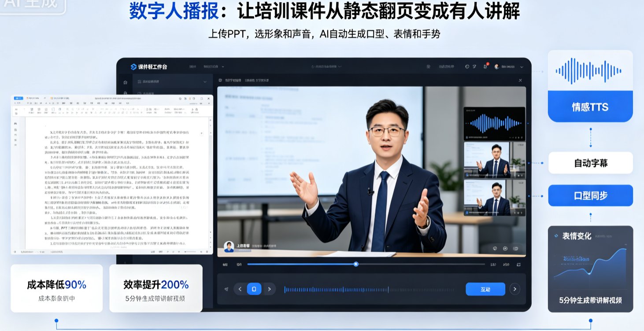The width and height of the screenshot is (644, 331).
Task: Select the bottom presenter thumbnail
Action: (494, 198)
